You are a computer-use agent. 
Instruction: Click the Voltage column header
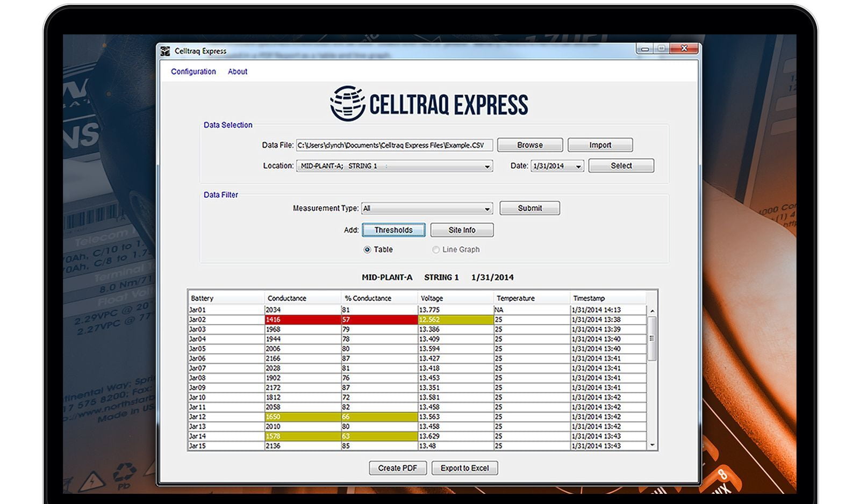[456, 298]
